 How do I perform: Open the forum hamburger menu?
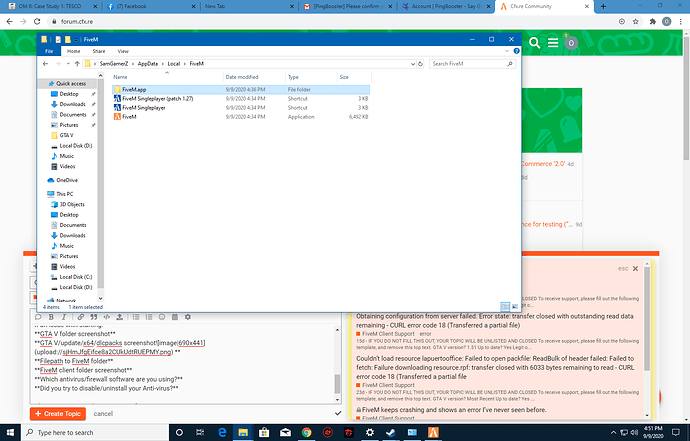click(553, 43)
